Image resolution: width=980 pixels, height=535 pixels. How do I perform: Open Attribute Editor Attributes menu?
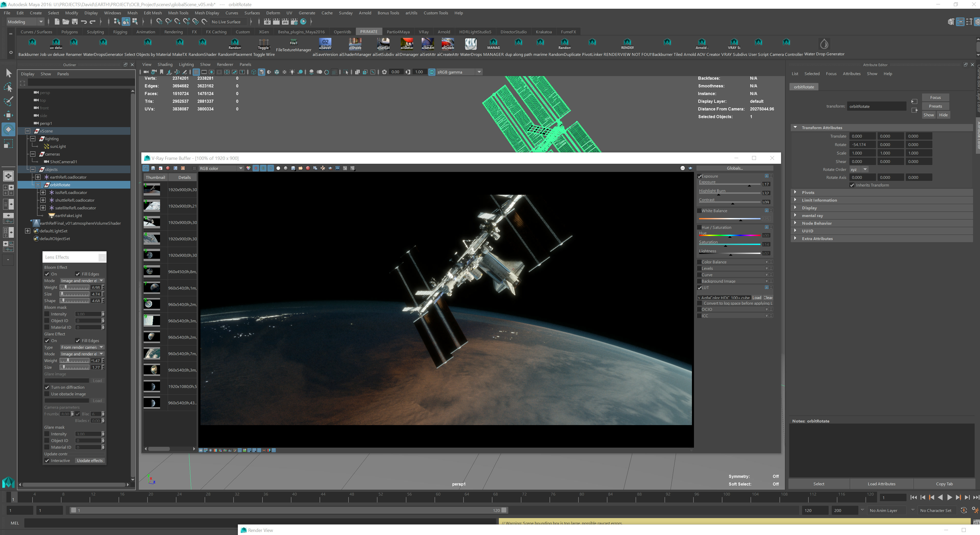[851, 74]
